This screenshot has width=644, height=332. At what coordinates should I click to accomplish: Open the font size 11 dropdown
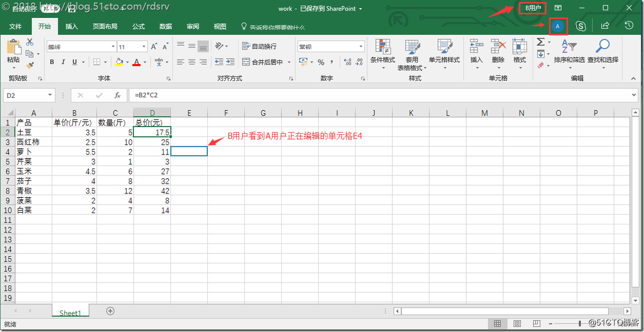coord(144,46)
